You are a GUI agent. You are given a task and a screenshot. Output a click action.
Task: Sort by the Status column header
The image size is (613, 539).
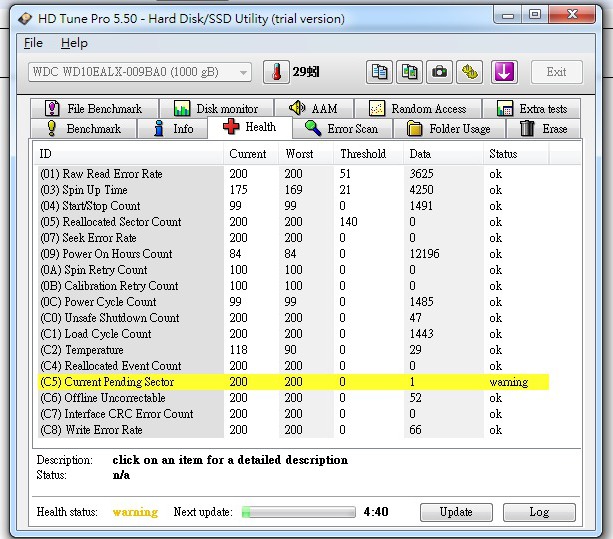516,154
